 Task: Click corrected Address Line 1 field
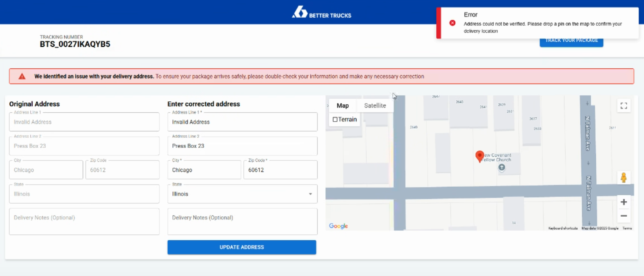point(242,122)
